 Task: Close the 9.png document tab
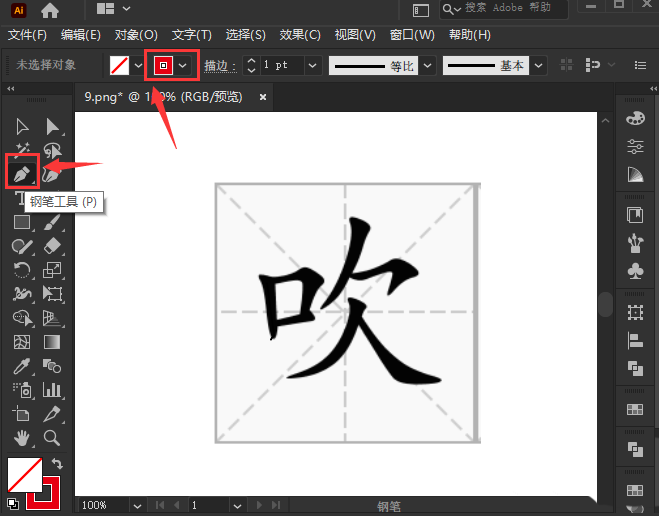[263, 97]
